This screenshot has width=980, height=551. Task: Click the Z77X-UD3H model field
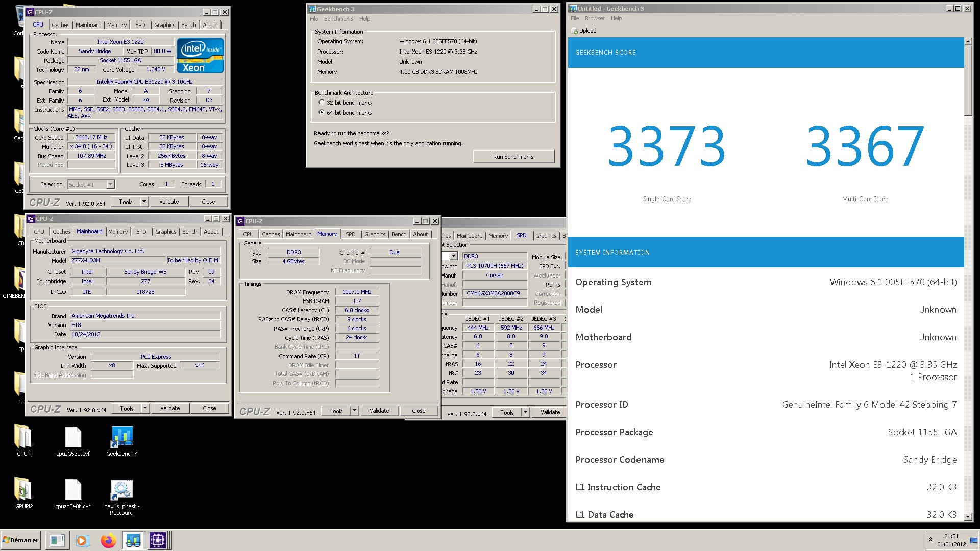(118, 260)
